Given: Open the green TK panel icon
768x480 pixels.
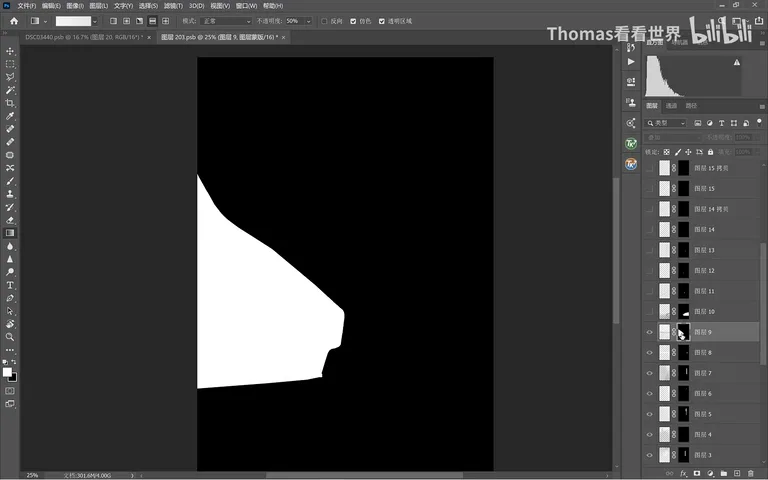Looking at the screenshot, I should click(x=631, y=144).
